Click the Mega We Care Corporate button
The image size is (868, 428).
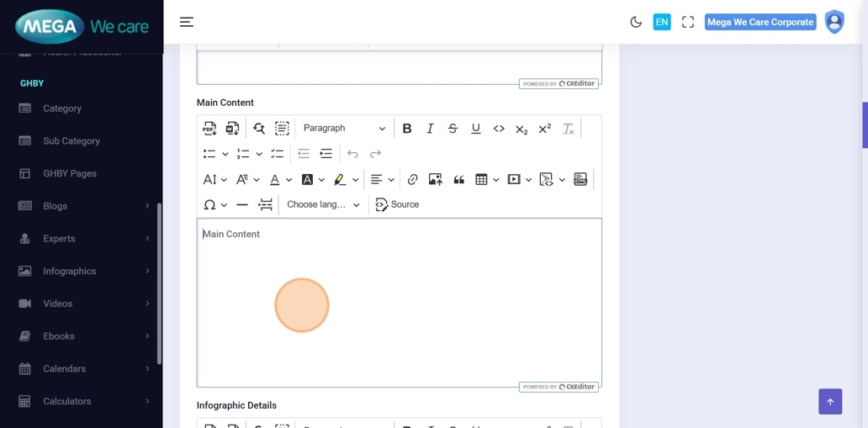point(759,23)
